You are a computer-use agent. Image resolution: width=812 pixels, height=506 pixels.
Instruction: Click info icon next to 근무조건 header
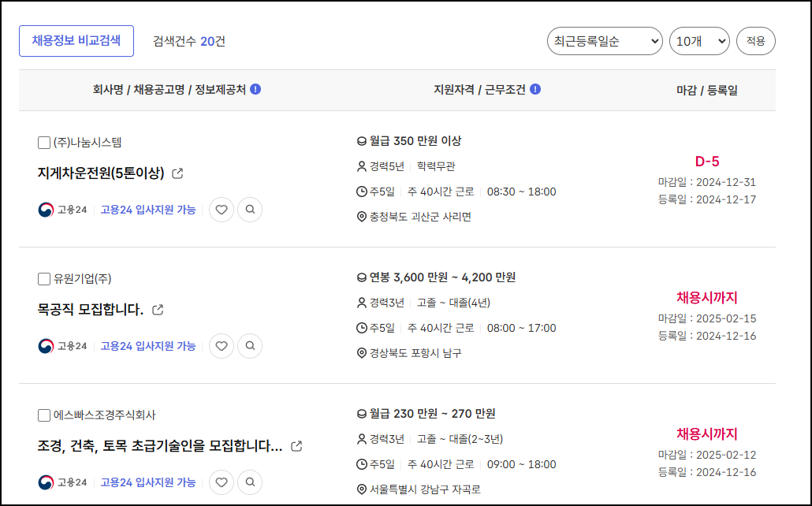coord(535,89)
